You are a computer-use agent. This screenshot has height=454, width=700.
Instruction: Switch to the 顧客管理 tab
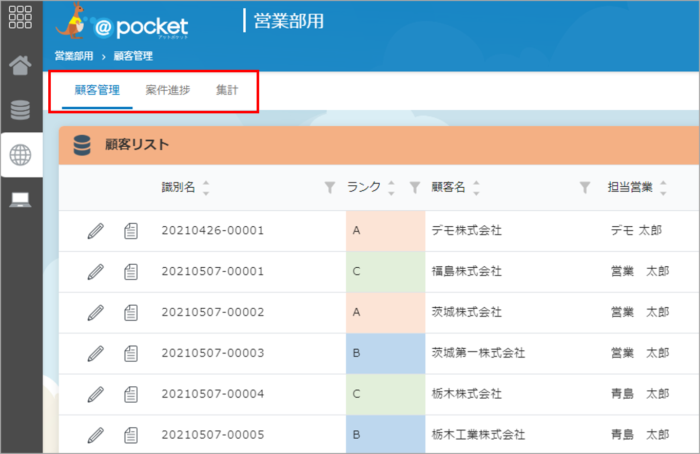click(x=97, y=90)
